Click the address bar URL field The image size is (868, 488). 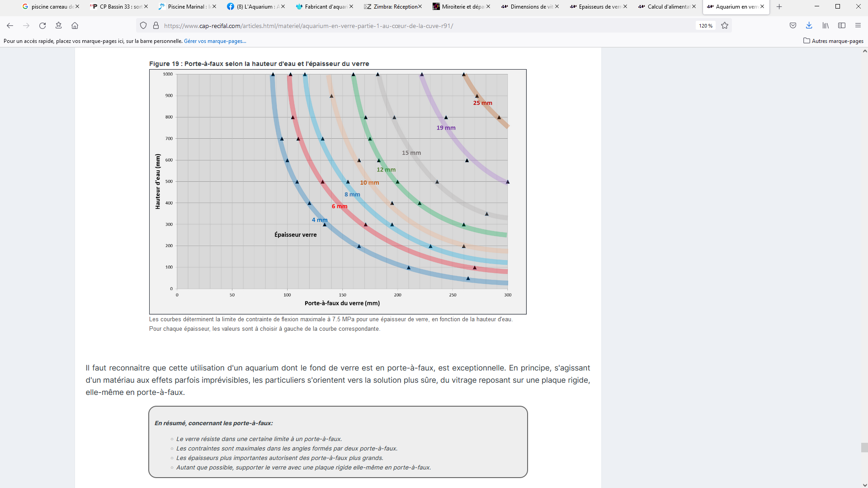[407, 26]
